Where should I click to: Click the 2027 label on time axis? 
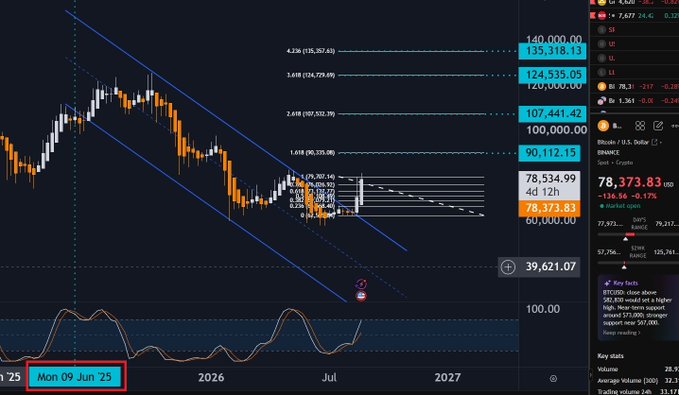pos(447,378)
